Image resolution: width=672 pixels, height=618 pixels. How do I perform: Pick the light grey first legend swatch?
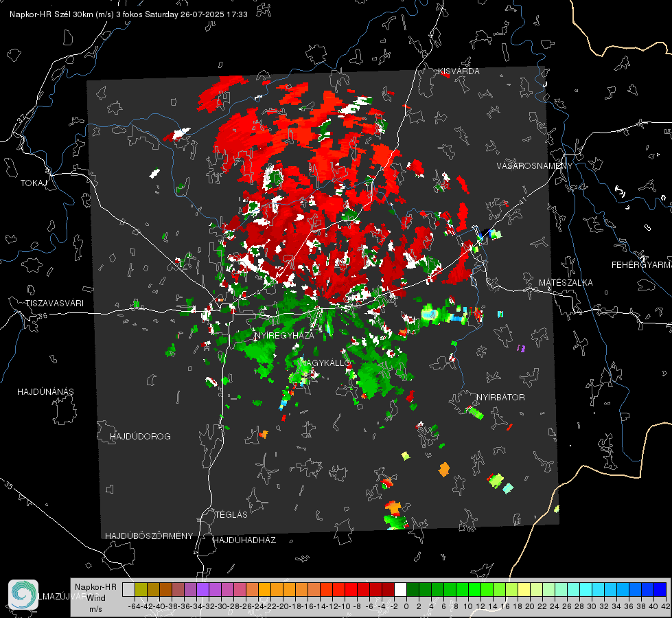128,590
